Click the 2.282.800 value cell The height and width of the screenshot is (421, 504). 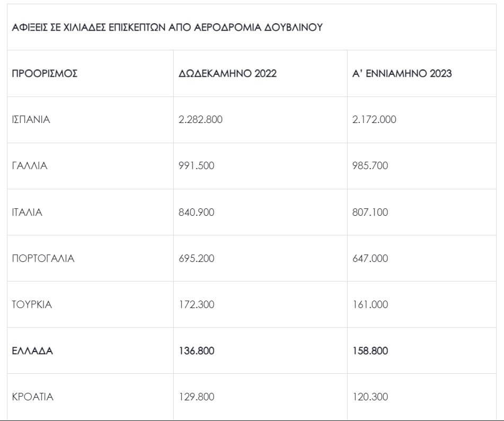(201, 120)
